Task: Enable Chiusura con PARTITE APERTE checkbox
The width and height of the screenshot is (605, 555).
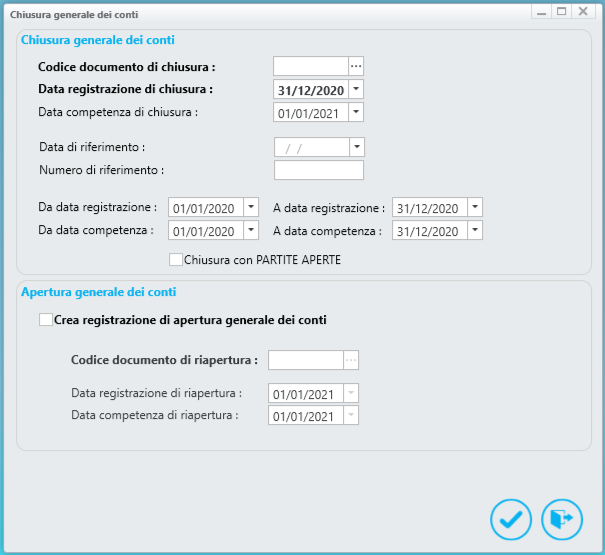Action: click(176, 260)
